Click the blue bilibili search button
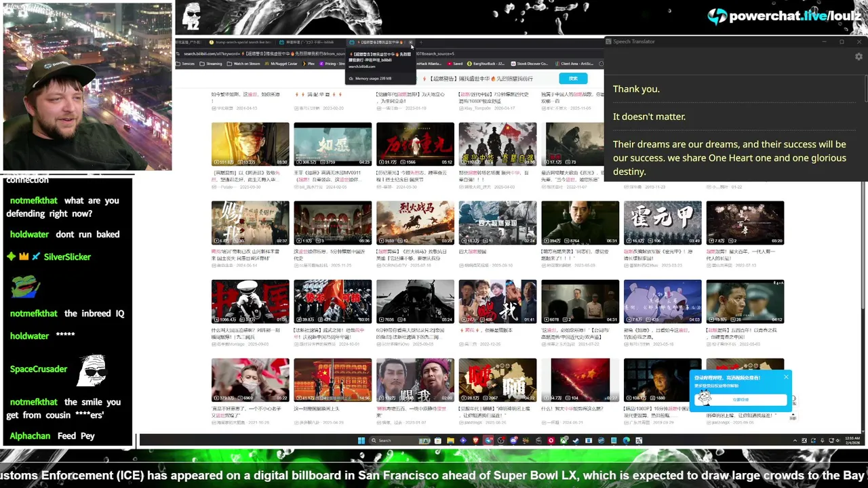Viewport: 868px width, 488px height. 573,79
